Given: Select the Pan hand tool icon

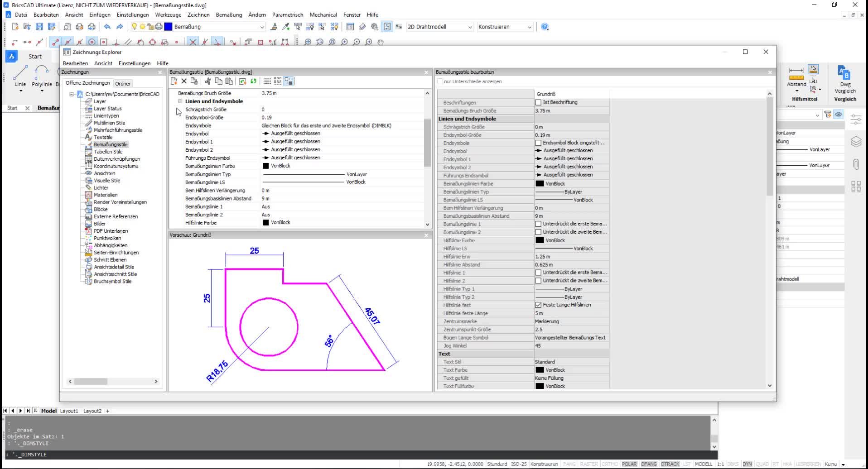Looking at the screenshot, I should (381, 42).
